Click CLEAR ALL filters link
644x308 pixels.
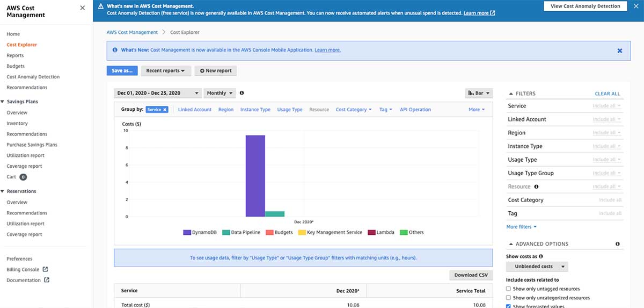tap(608, 94)
